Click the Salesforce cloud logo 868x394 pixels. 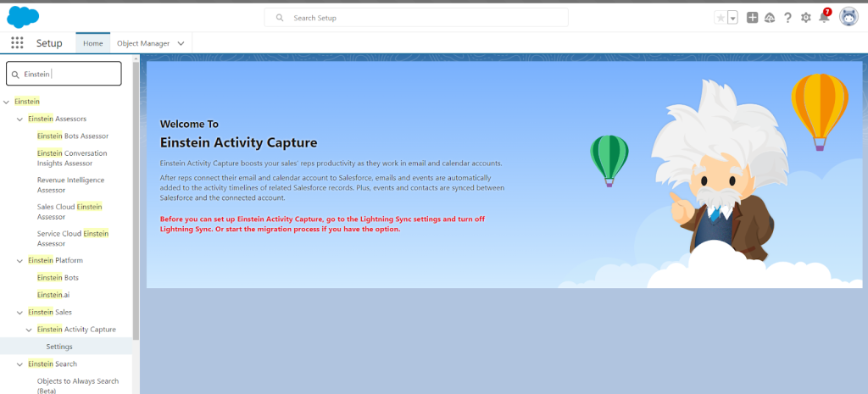click(23, 17)
